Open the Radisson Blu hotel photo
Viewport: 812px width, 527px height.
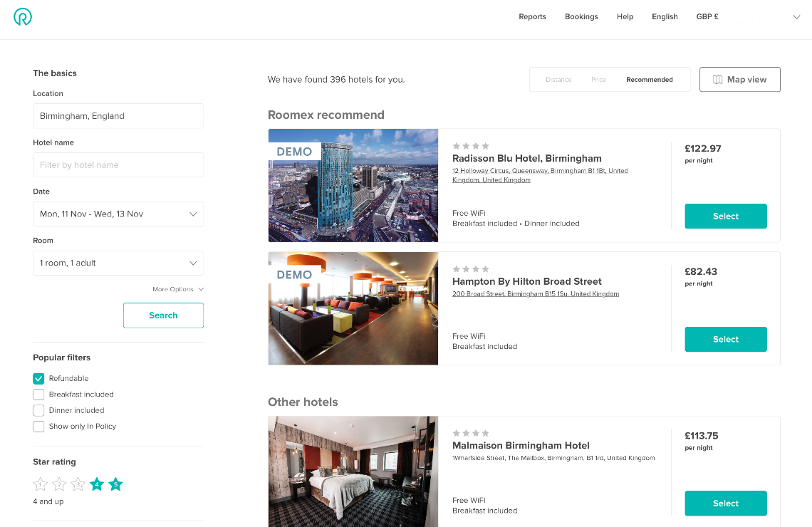[353, 185]
